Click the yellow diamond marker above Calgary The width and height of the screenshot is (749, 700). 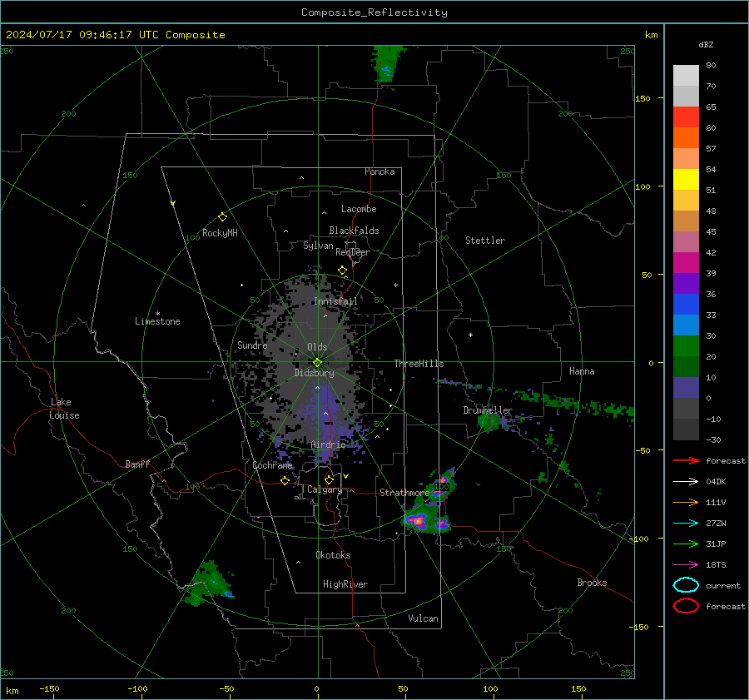pos(329,479)
